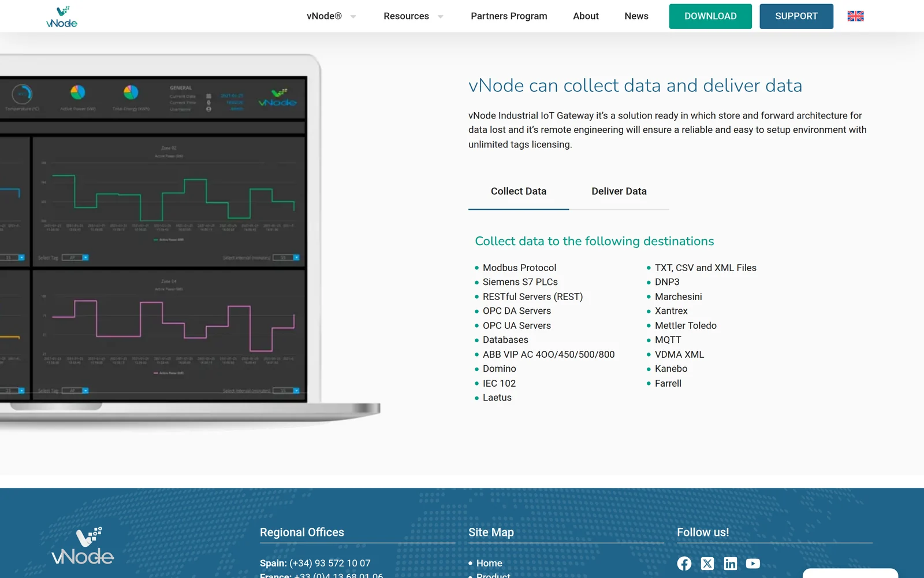
Task: Click the 'OPC UA Servers' list item
Action: pos(517,325)
